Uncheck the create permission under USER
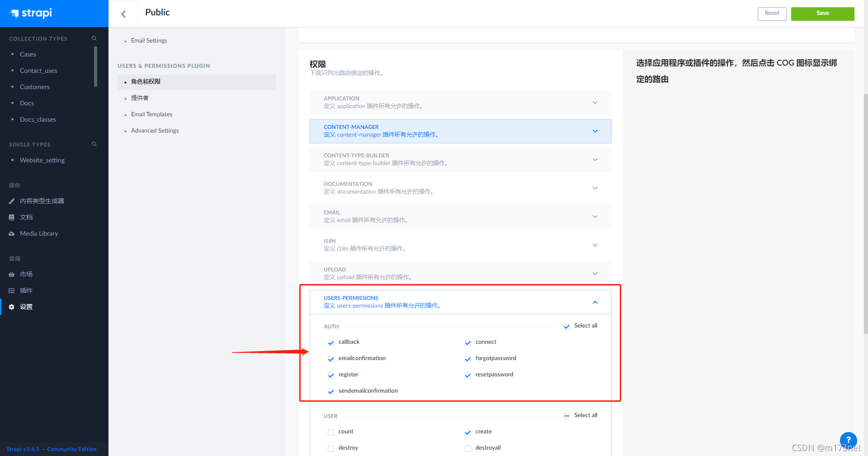The height and width of the screenshot is (456, 868). (x=468, y=432)
